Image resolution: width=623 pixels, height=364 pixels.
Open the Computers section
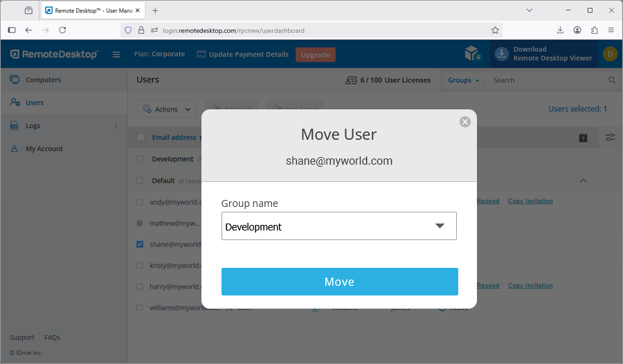tap(43, 80)
